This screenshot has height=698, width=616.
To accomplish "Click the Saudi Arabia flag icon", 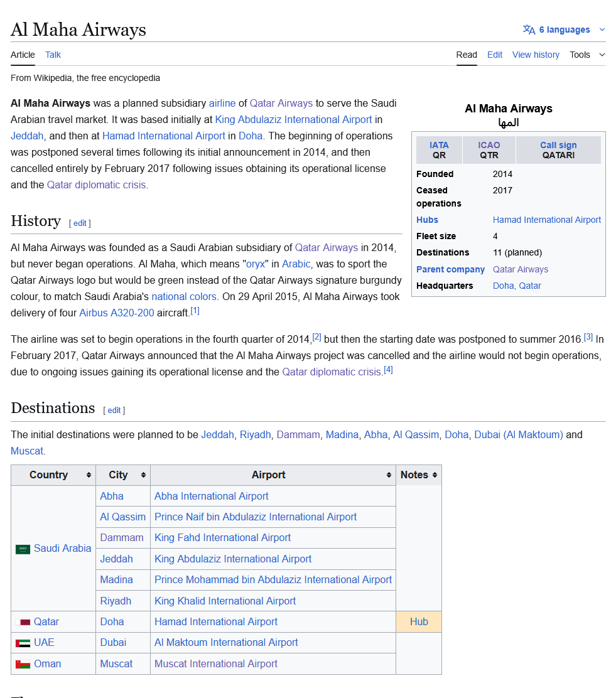I will point(23,549).
